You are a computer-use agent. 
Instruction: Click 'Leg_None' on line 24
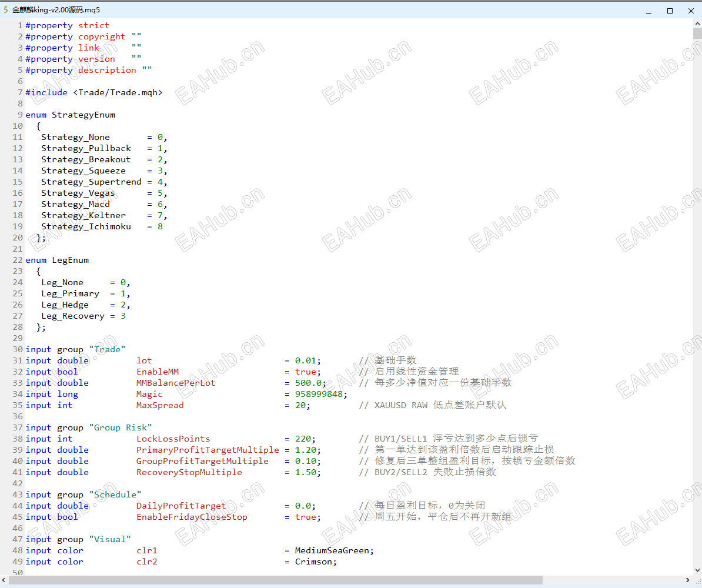point(62,283)
